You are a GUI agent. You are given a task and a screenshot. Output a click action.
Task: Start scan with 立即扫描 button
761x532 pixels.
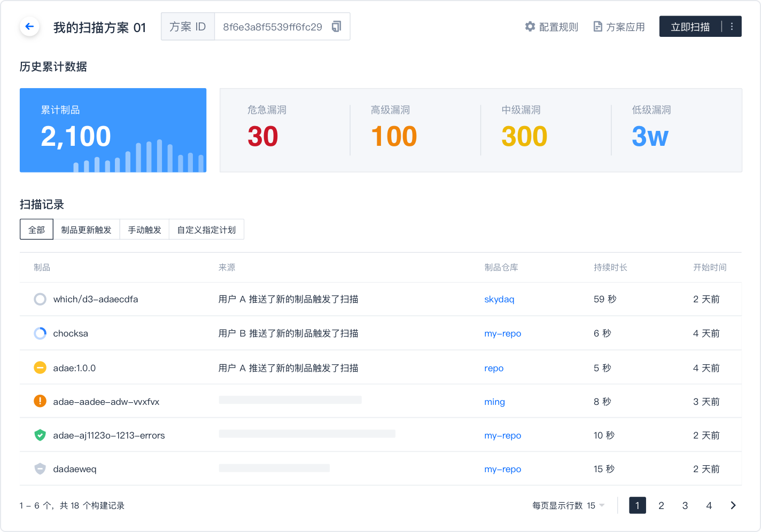(690, 27)
